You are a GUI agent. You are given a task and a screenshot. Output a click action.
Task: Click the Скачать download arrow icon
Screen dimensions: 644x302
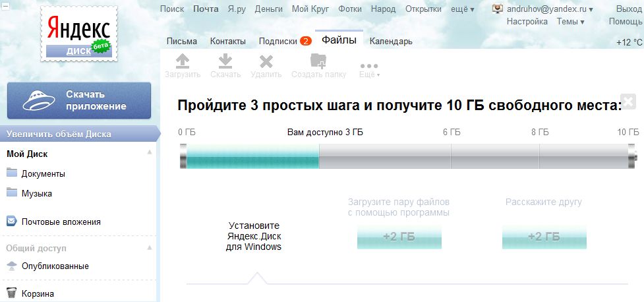pos(225,61)
